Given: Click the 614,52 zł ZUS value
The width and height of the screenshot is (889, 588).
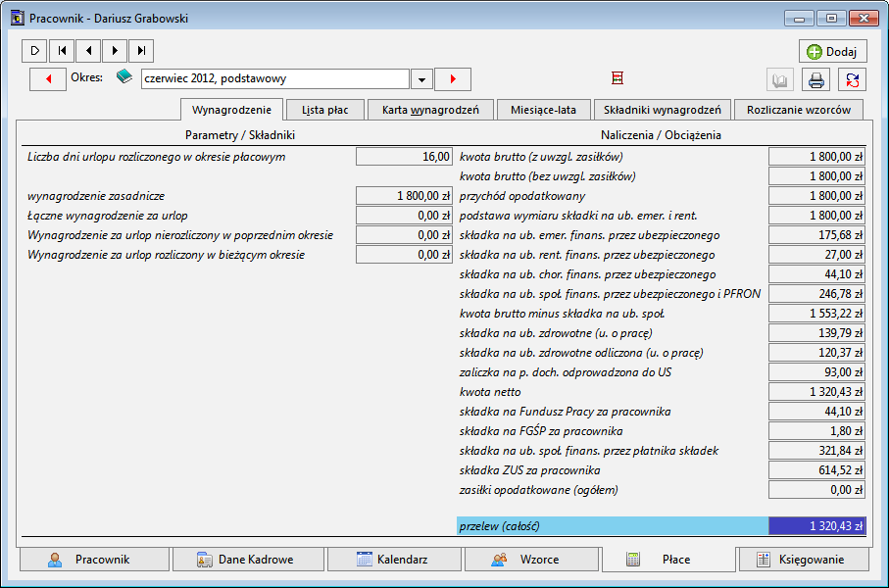Looking at the screenshot, I should click(x=817, y=470).
